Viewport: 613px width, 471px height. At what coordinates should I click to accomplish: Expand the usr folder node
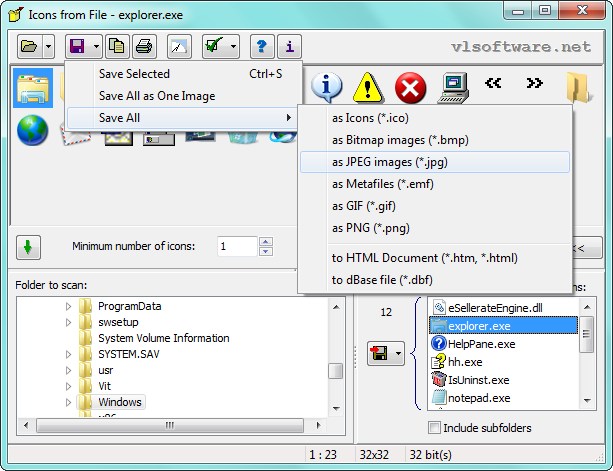(x=68, y=370)
